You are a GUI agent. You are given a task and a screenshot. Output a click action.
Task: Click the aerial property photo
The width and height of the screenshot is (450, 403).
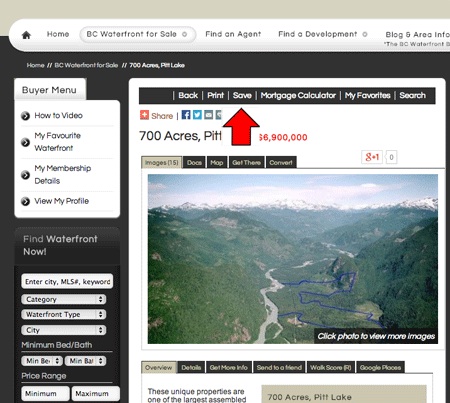293,259
